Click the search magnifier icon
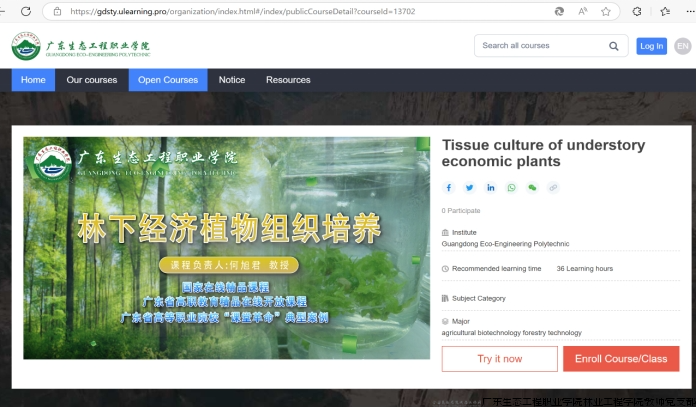The height and width of the screenshot is (408, 697). pyautogui.click(x=614, y=46)
